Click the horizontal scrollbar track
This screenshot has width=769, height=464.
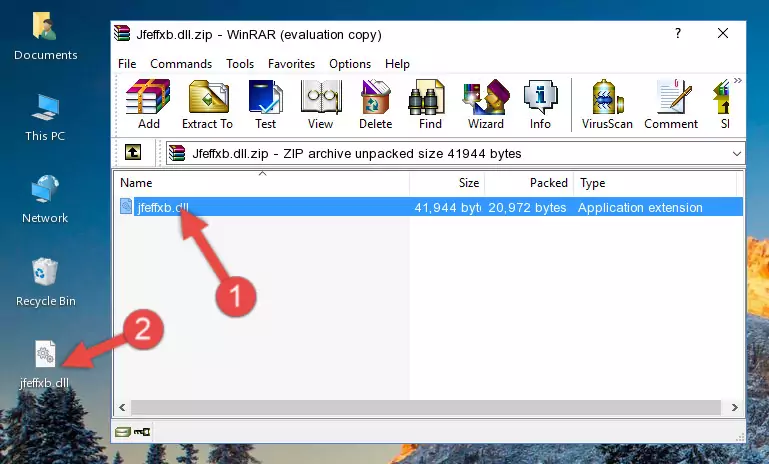(x=425, y=407)
